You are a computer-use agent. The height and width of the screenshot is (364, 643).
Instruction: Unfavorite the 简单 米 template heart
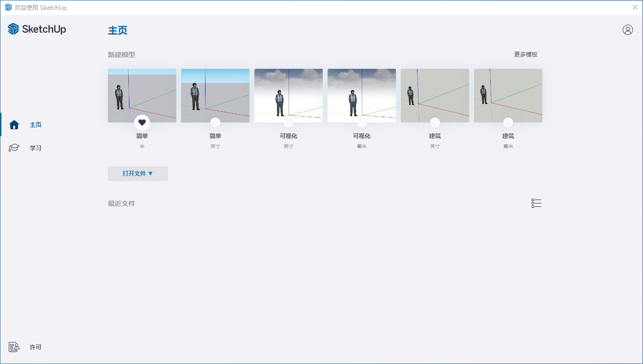142,122
